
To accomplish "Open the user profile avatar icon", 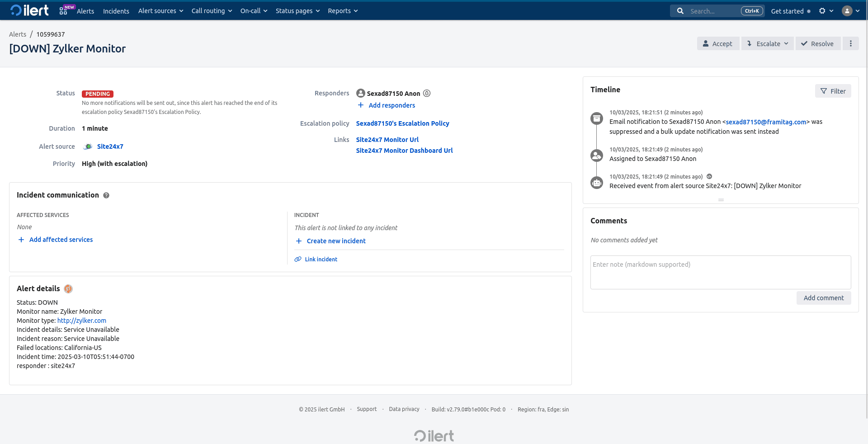I will (x=848, y=10).
